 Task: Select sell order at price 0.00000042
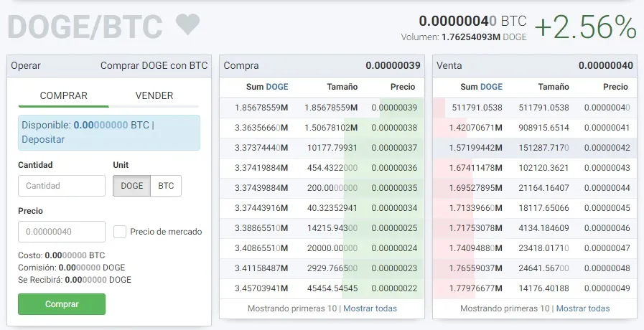[x=535, y=148]
